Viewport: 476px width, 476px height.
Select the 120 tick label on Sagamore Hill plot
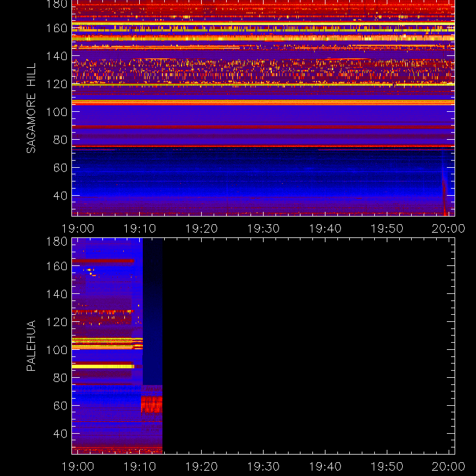tap(57, 84)
